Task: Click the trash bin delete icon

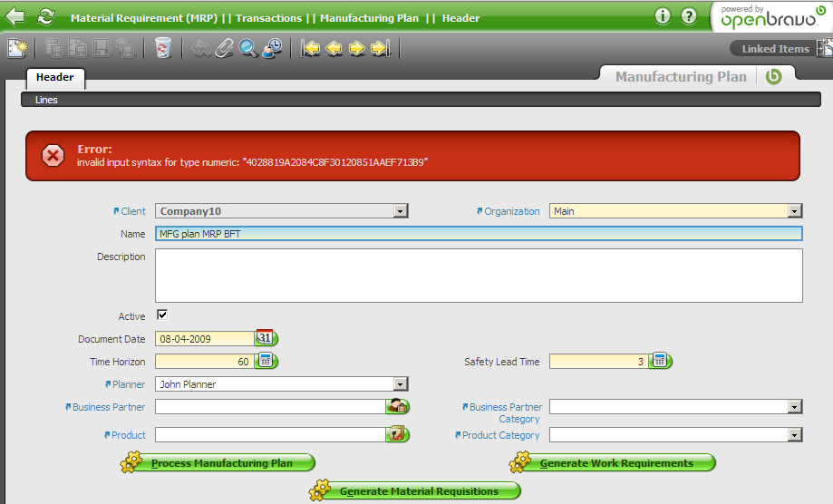Action: point(162,48)
